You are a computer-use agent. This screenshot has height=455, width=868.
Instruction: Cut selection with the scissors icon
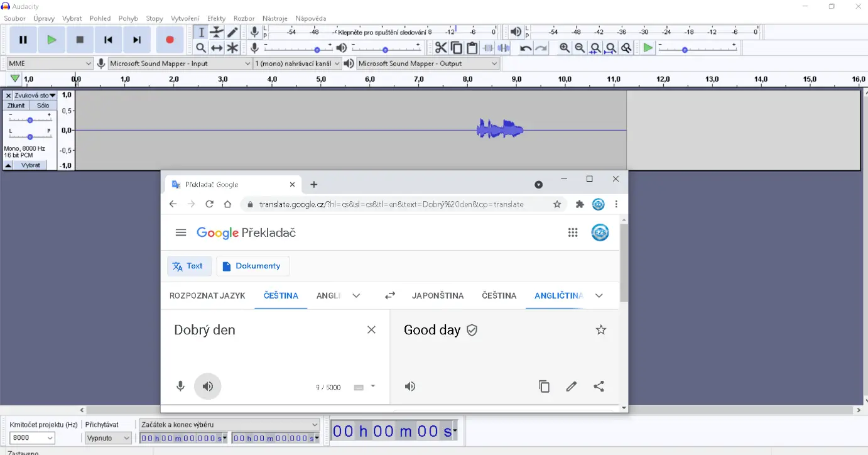pyautogui.click(x=441, y=48)
